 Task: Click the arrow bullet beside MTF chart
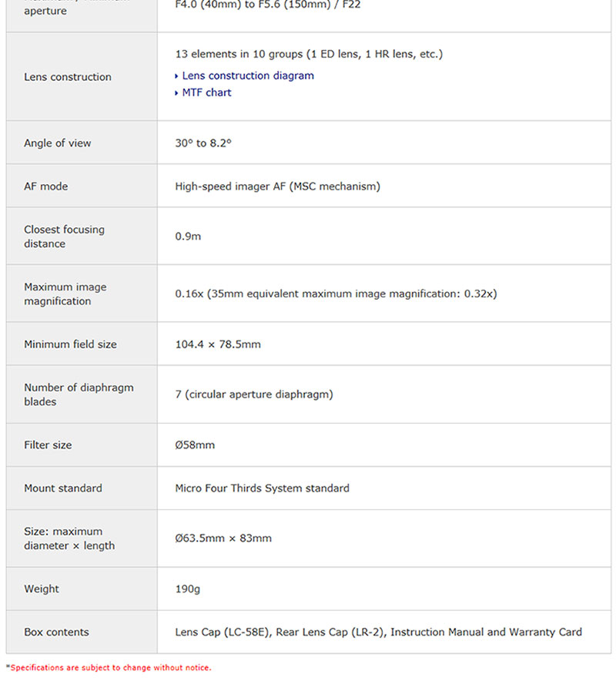point(177,93)
